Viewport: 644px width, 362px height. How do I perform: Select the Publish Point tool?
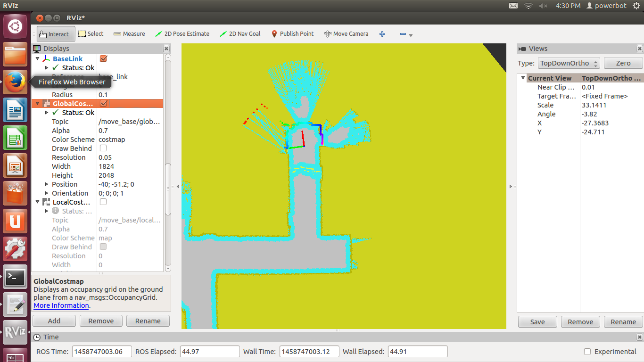click(292, 34)
